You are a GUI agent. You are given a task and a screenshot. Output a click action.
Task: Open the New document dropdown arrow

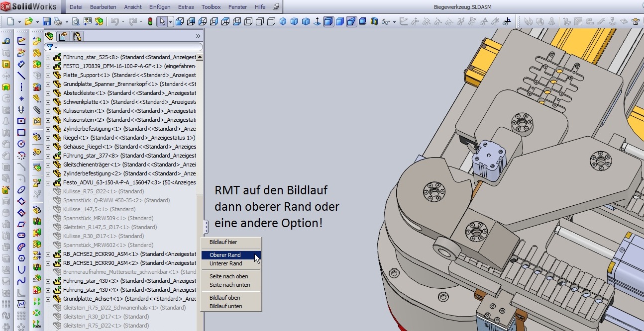pyautogui.click(x=19, y=22)
